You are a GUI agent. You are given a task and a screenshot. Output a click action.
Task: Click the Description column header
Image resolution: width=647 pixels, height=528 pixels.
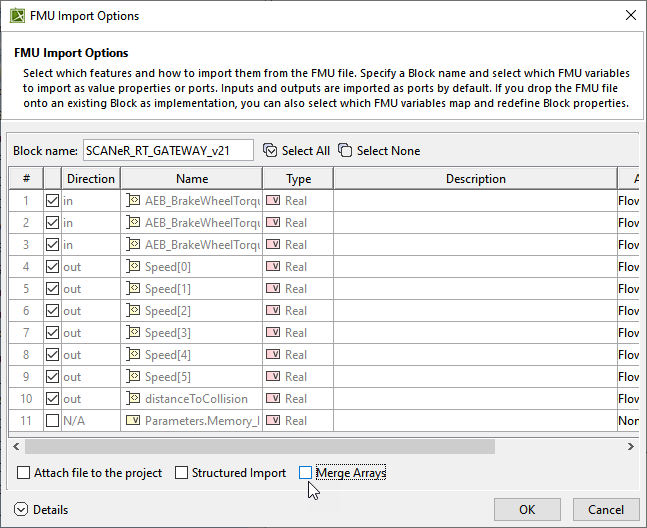point(475,179)
